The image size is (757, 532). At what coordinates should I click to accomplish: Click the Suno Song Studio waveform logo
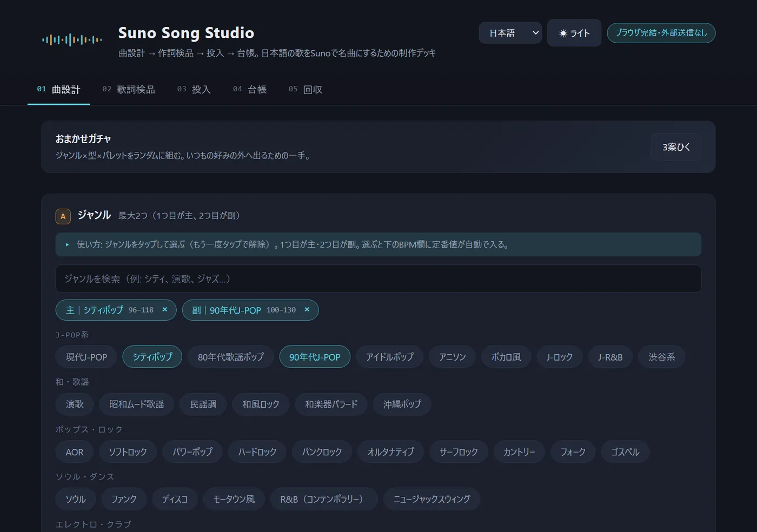(72, 39)
